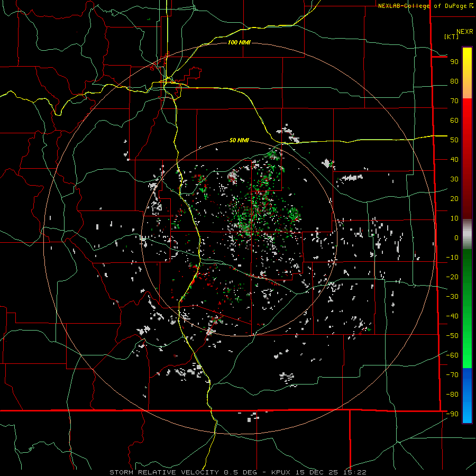476x476 pixels.
Task: Pick the blue segment of the velocity color bar
Action: [x=467, y=396]
